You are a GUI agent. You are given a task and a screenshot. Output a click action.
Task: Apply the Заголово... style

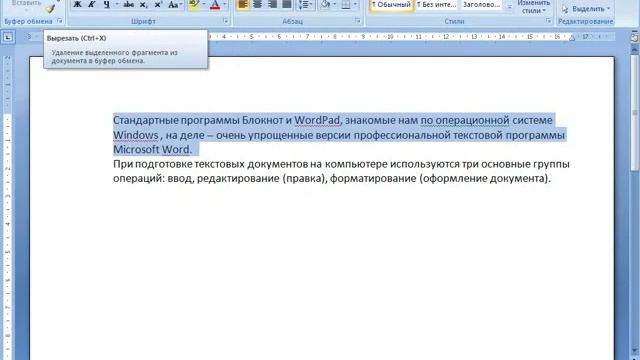pyautogui.click(x=482, y=5)
